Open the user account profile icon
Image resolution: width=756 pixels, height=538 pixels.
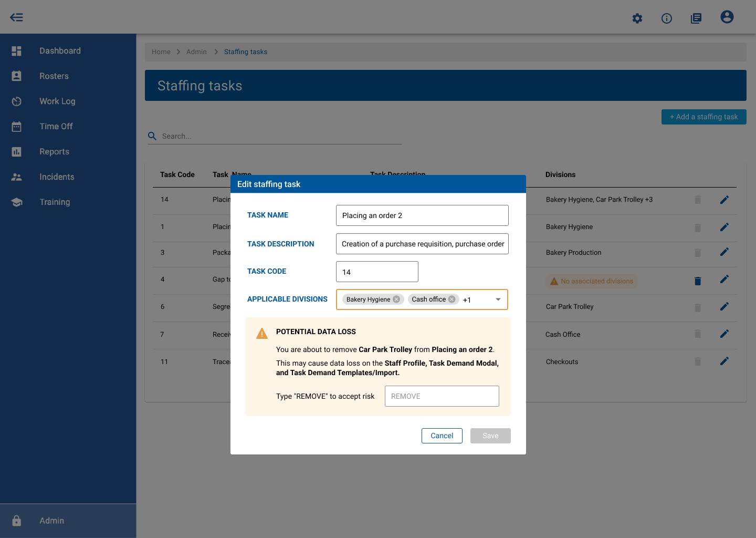click(x=727, y=17)
